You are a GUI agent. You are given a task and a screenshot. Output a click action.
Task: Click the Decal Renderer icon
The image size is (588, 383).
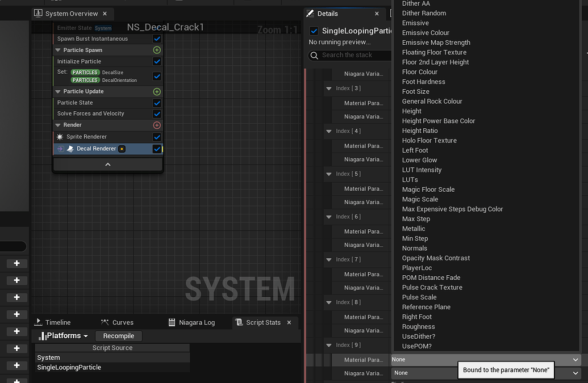(x=69, y=149)
